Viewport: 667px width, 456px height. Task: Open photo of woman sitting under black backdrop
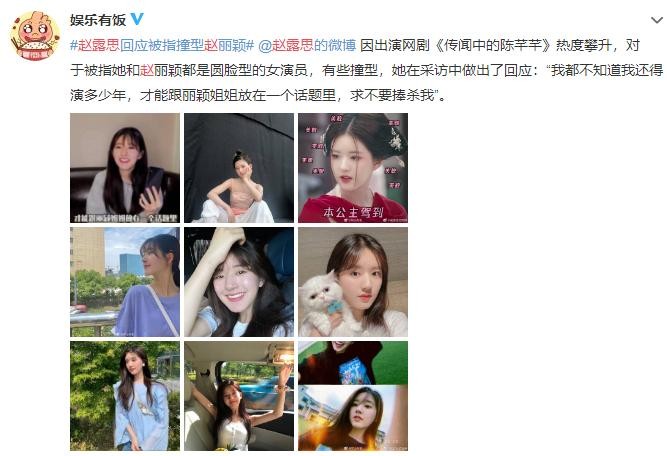point(239,168)
